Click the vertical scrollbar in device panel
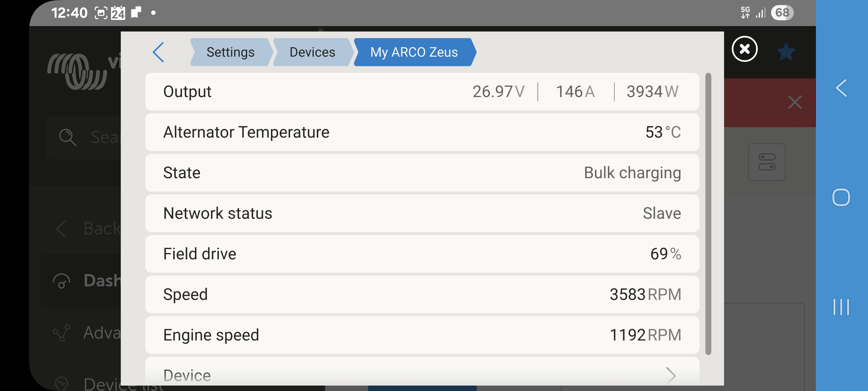Screen dimensions: 868x391 708,214
